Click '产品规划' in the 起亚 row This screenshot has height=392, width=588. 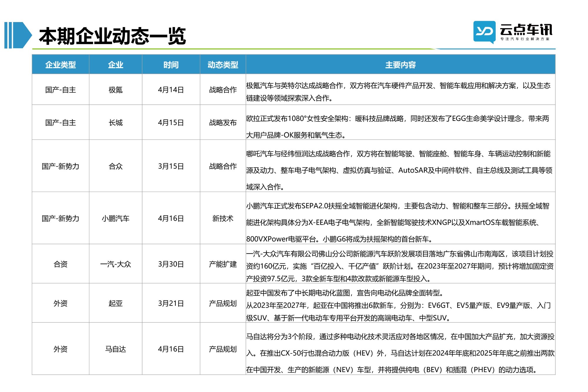click(223, 303)
